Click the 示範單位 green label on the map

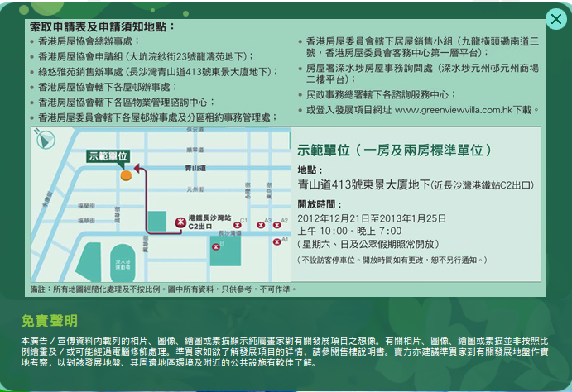(108, 156)
